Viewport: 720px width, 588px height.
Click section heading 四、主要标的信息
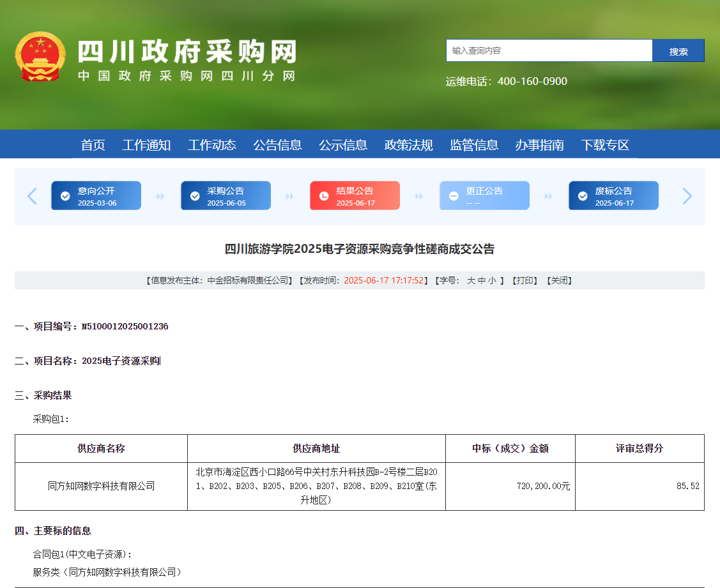click(53, 531)
